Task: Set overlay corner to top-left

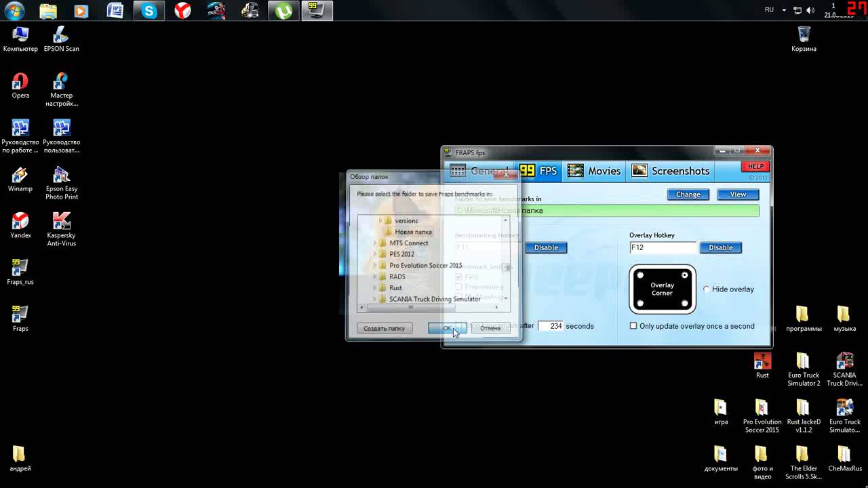Action: [640, 275]
